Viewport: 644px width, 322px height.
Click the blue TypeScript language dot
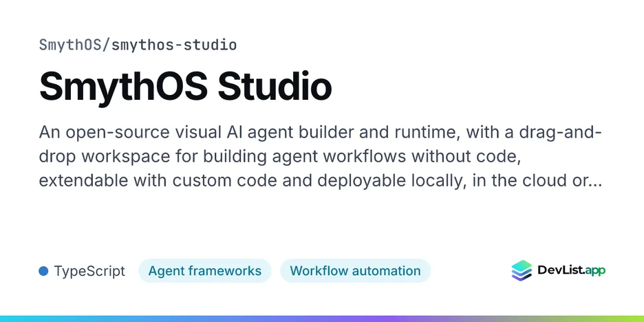[43, 271]
